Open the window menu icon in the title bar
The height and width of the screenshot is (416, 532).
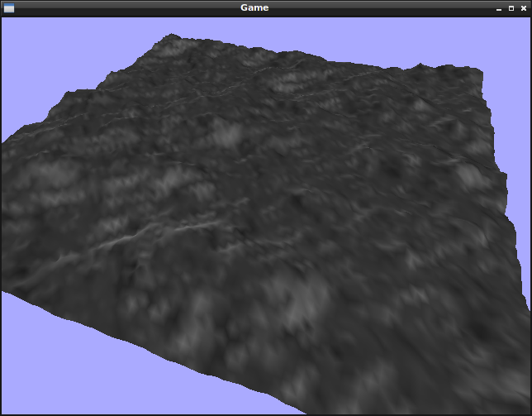[x=9, y=7]
